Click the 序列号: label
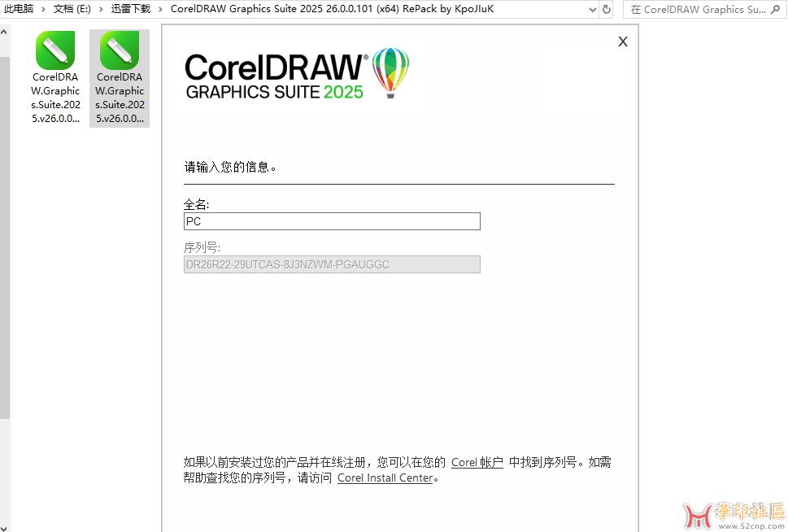Viewport: 788px width, 532px height. point(202,247)
